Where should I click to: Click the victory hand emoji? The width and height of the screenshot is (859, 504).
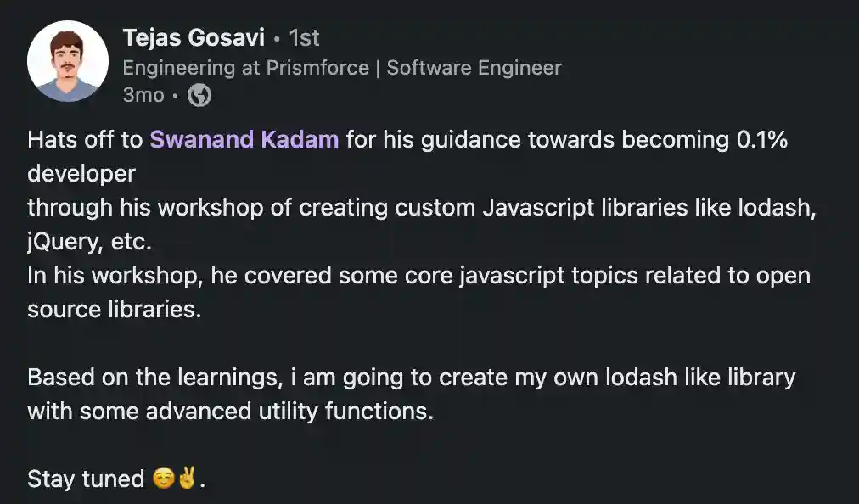tap(187, 479)
